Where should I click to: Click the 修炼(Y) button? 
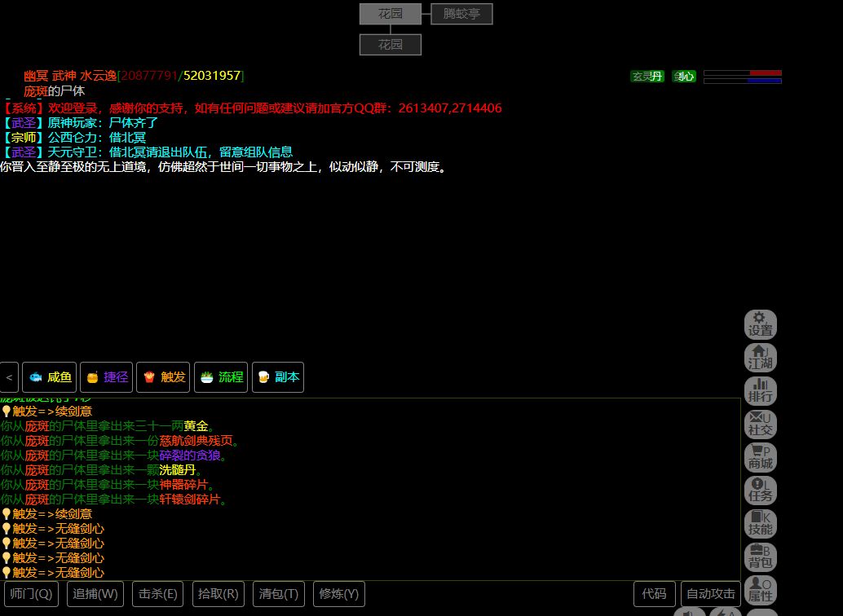pos(338,594)
